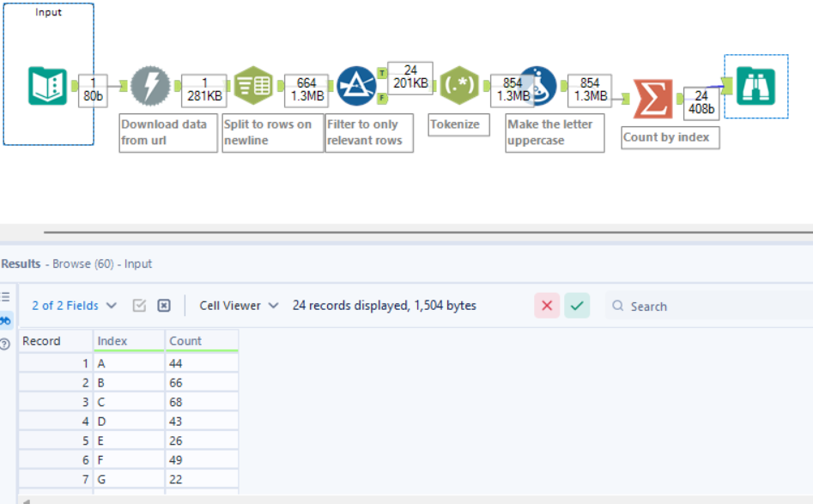This screenshot has height=504, width=813.
Task: Select Index cell 'C' in row 3
Action: (129, 402)
